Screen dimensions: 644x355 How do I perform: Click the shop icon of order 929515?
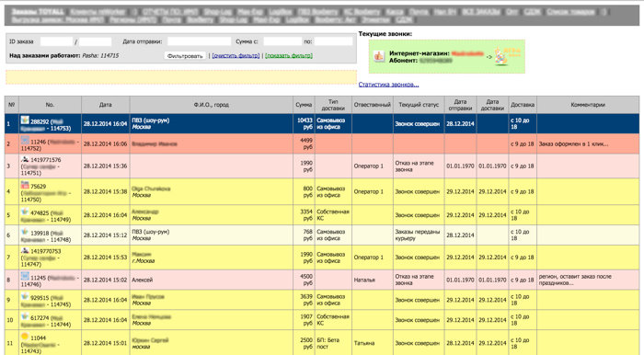25,296
